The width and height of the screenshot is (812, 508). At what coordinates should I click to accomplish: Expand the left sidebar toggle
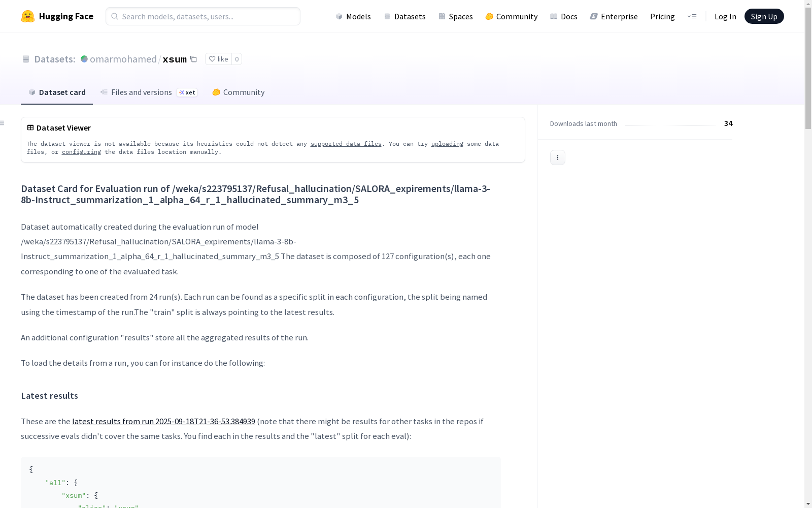point(3,123)
